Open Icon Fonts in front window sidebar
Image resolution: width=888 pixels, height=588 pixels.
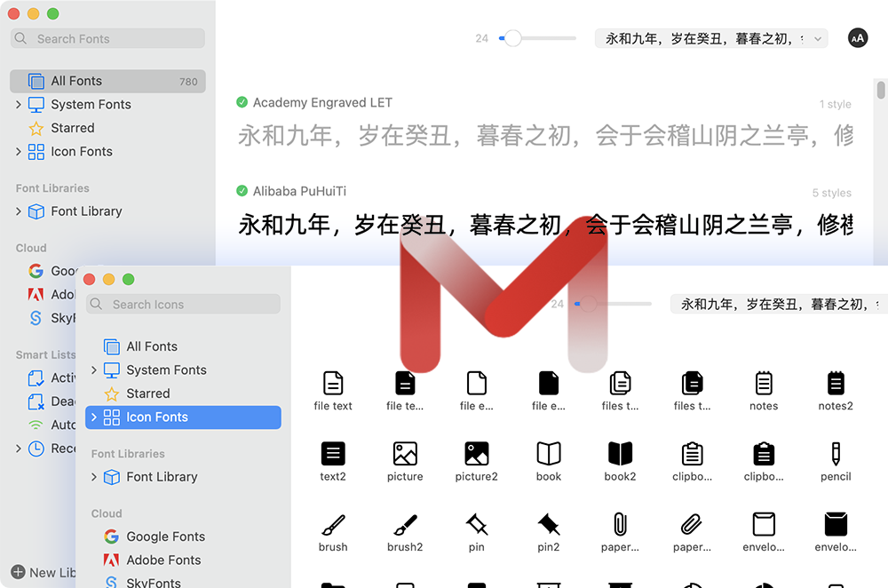[x=157, y=417]
